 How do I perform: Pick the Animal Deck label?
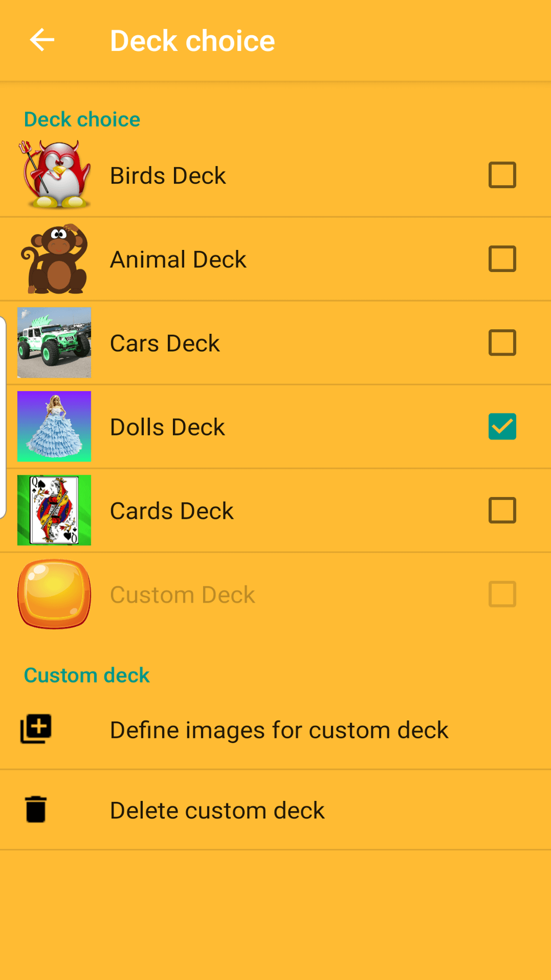[178, 259]
